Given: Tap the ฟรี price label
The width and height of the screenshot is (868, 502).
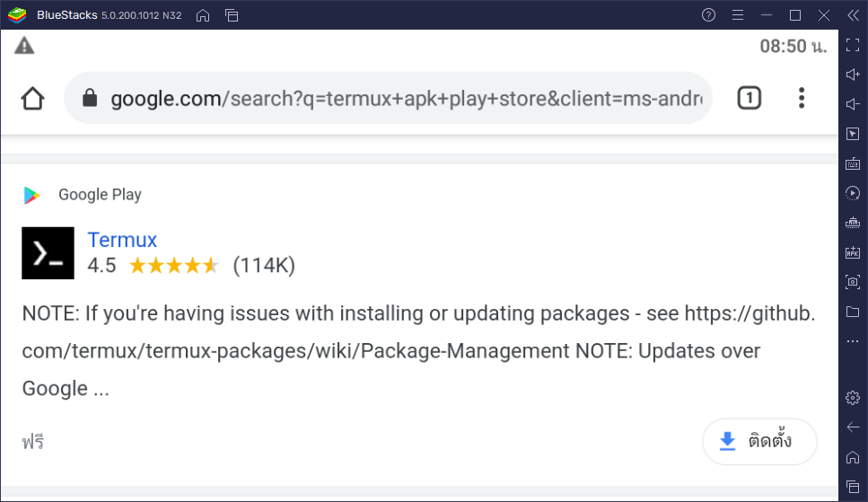Looking at the screenshot, I should (x=33, y=442).
